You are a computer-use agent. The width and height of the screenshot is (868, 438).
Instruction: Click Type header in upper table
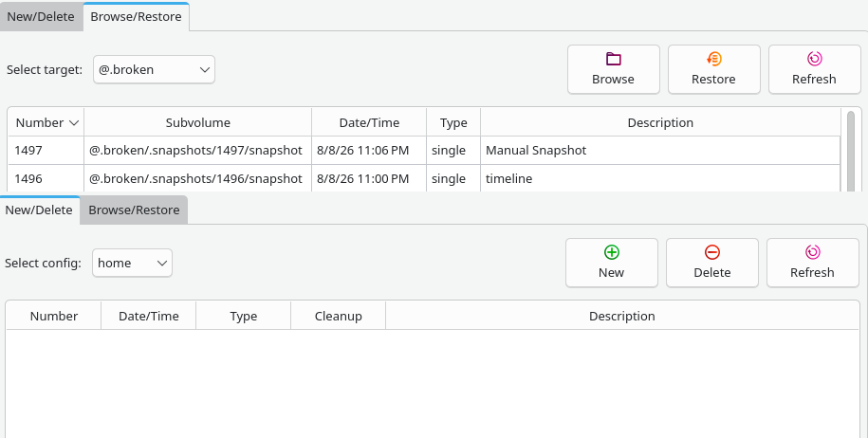[x=453, y=123]
